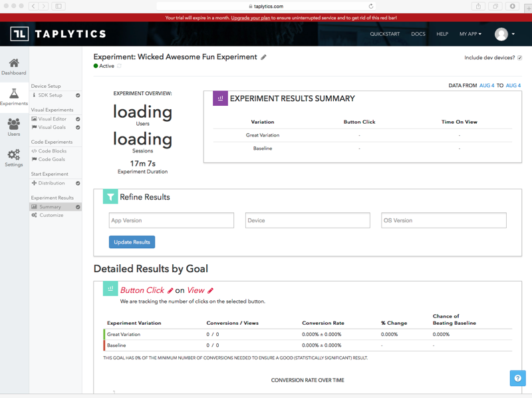
Task: Edit the experiment name with pencil icon
Action: [263, 57]
